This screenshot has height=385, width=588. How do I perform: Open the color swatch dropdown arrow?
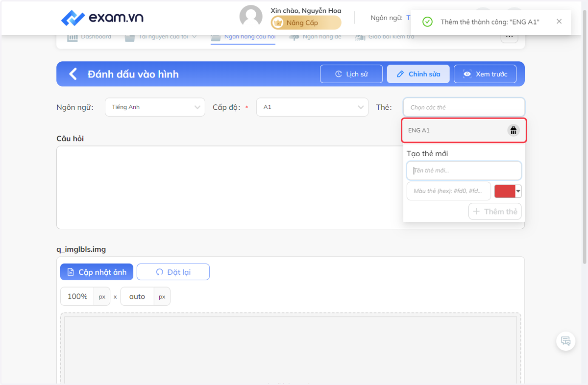tap(518, 191)
